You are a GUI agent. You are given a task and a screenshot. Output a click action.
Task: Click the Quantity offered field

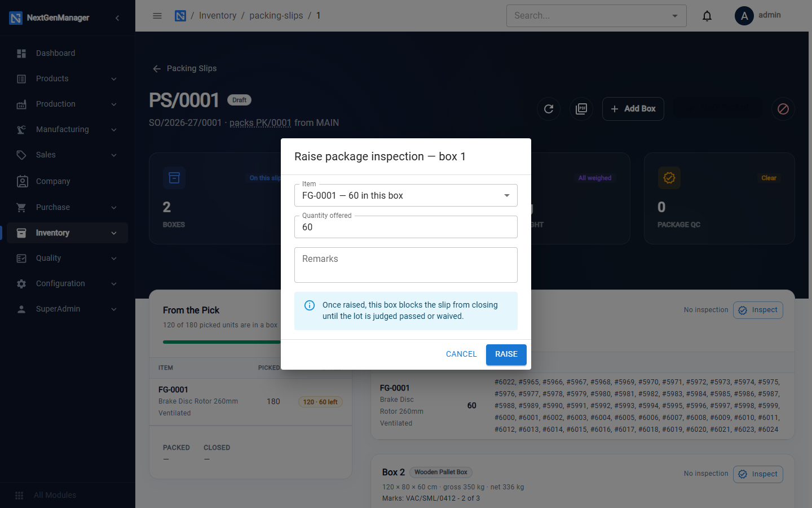tap(406, 227)
